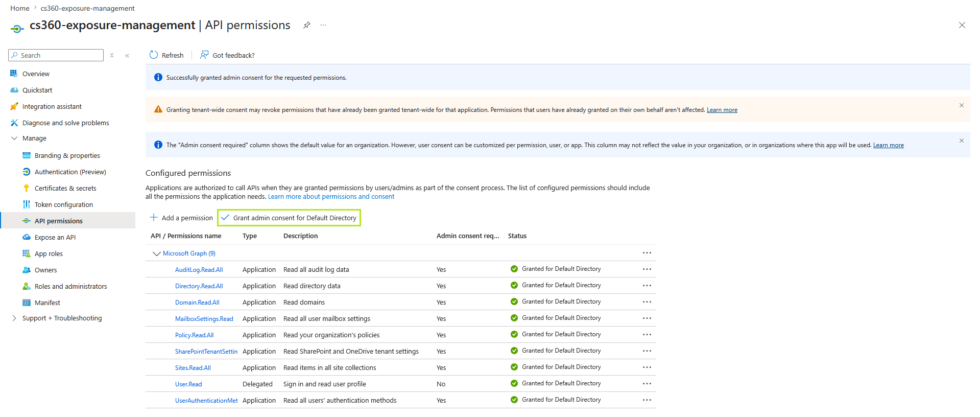Collapse the Manage section in sidebar
The image size is (980, 417).
[x=14, y=138]
